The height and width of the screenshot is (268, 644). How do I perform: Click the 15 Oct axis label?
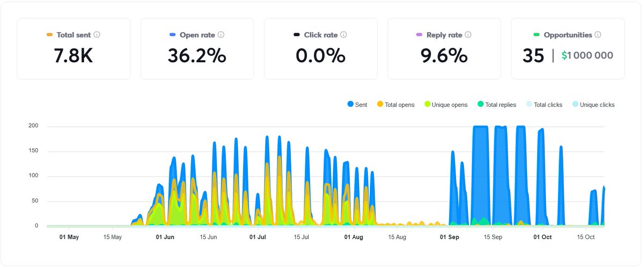pyautogui.click(x=586, y=237)
